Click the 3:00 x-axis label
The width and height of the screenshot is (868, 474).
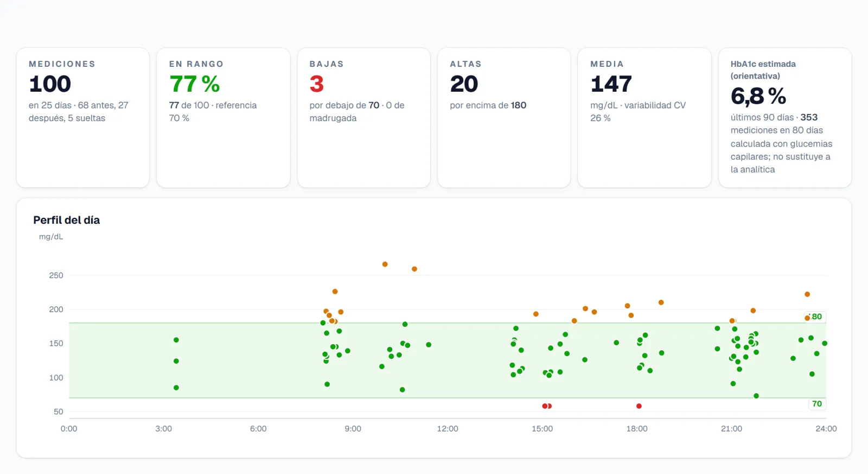point(163,429)
